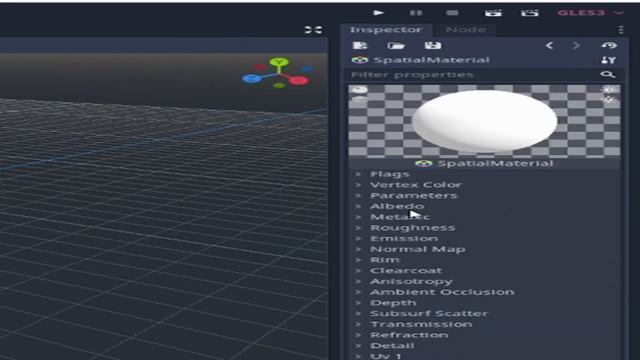Viewport: 640px width, 360px height.
Task: Switch material preview to box shape
Action: pyautogui.click(x=359, y=100)
